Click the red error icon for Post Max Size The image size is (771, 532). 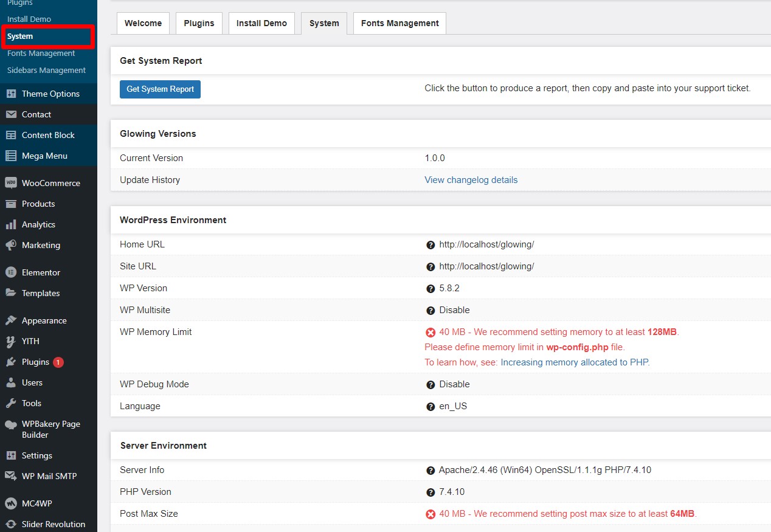(x=430, y=514)
